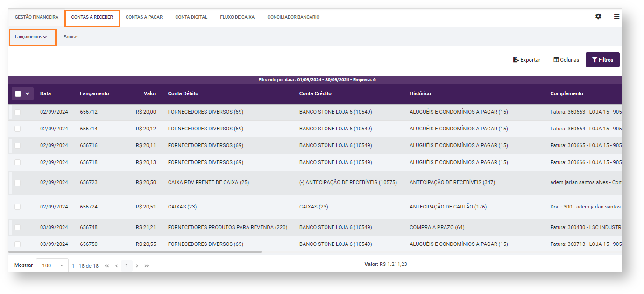Expand the dropdown arrow beside select-all checkbox

point(28,93)
